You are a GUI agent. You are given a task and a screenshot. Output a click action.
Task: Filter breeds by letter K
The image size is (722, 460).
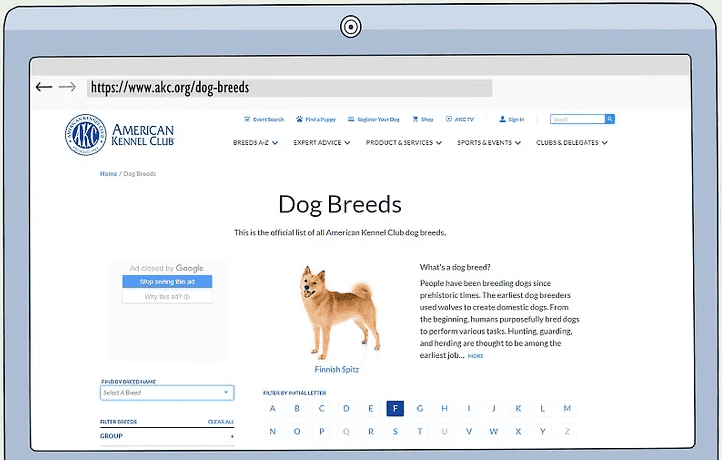(x=518, y=408)
